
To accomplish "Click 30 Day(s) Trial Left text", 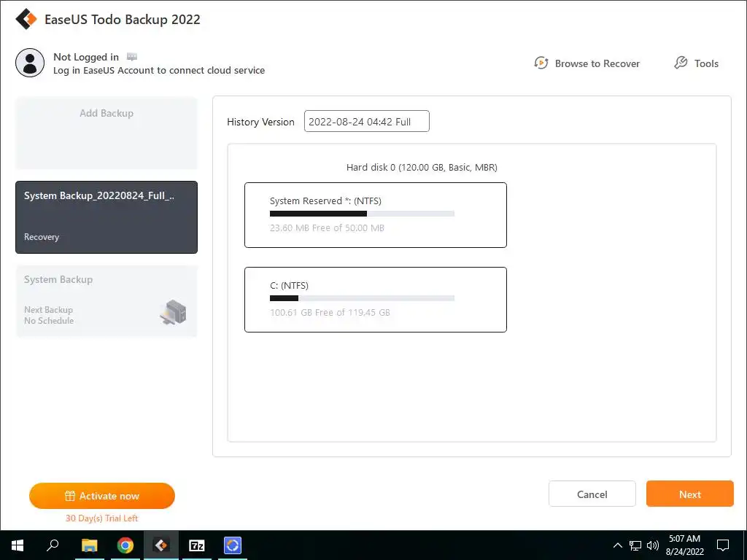I will pos(101,518).
